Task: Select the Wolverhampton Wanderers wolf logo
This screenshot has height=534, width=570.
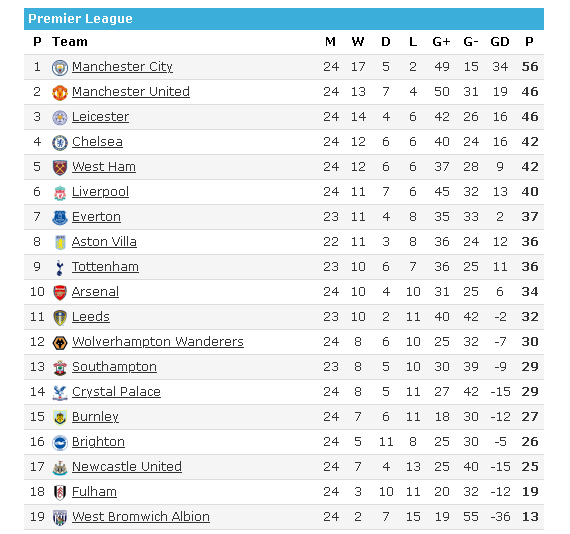Action: 60,343
